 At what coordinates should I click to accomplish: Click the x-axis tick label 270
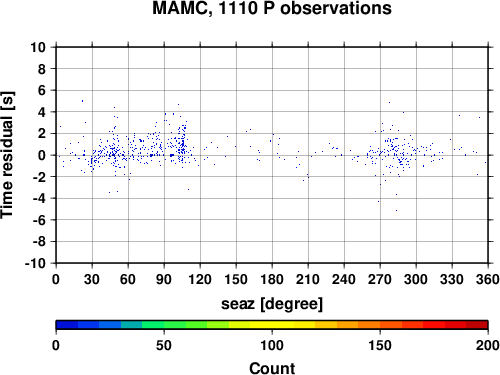pyautogui.click(x=380, y=279)
